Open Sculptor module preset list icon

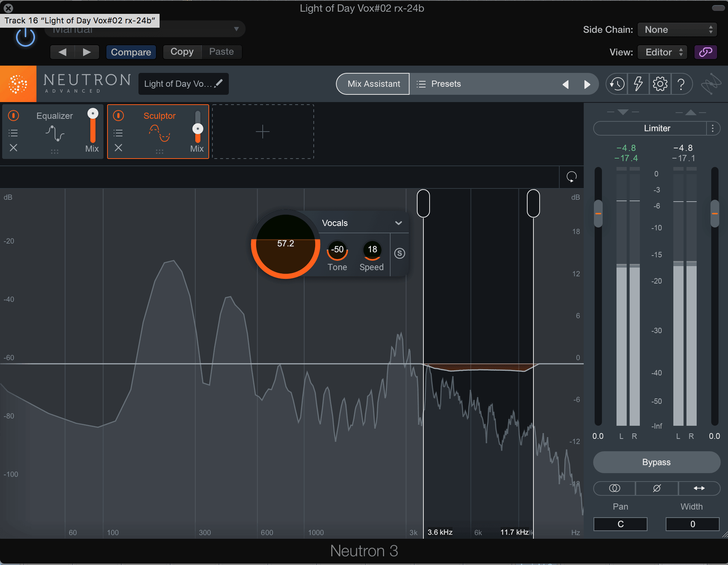tap(118, 133)
